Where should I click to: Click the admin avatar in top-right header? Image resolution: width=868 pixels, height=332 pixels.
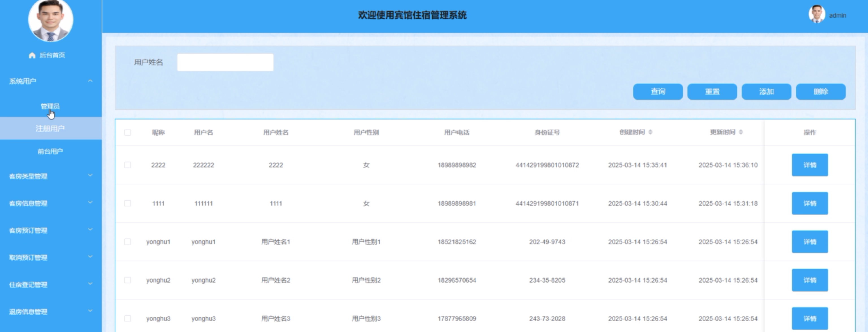tap(817, 15)
